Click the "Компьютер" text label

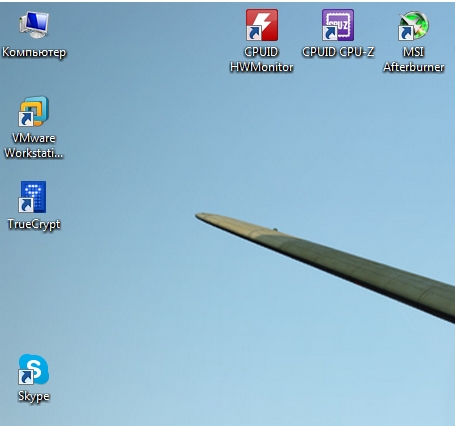pos(34,52)
